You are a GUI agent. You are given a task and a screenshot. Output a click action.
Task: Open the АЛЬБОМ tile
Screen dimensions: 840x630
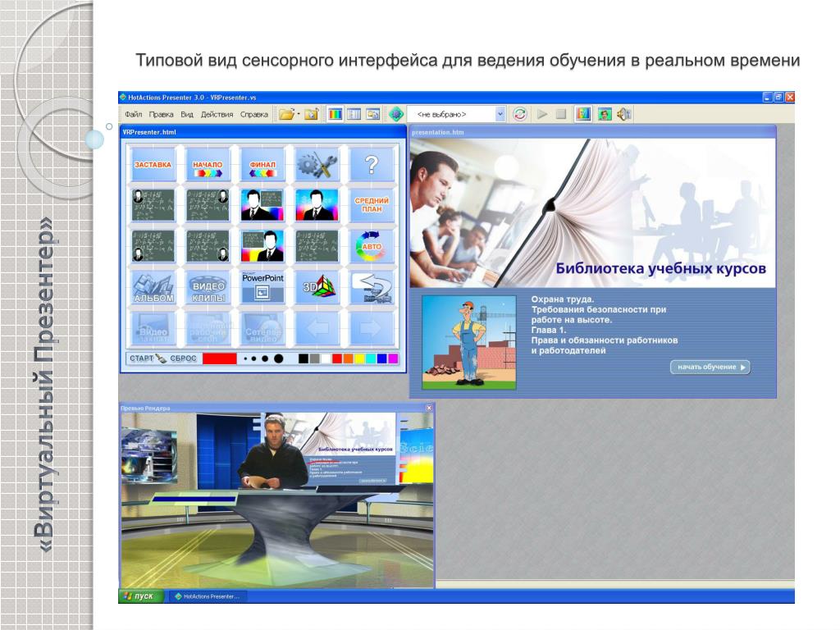pos(153,287)
